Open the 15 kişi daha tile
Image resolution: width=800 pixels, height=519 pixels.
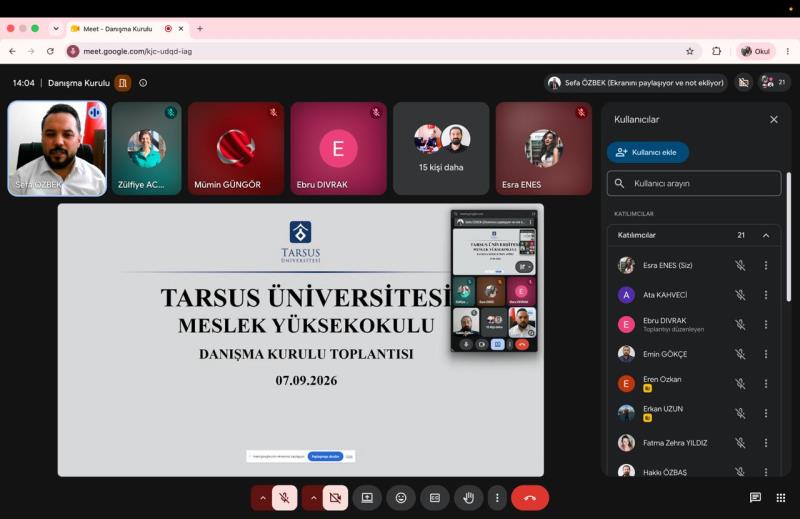pyautogui.click(x=441, y=149)
